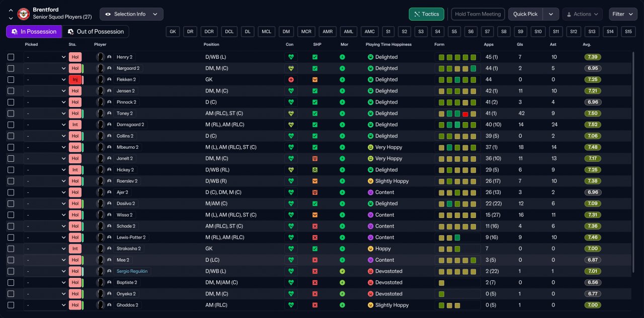Switch to the Out of Possession tab
Screen dimensions: 644x318
(96, 32)
